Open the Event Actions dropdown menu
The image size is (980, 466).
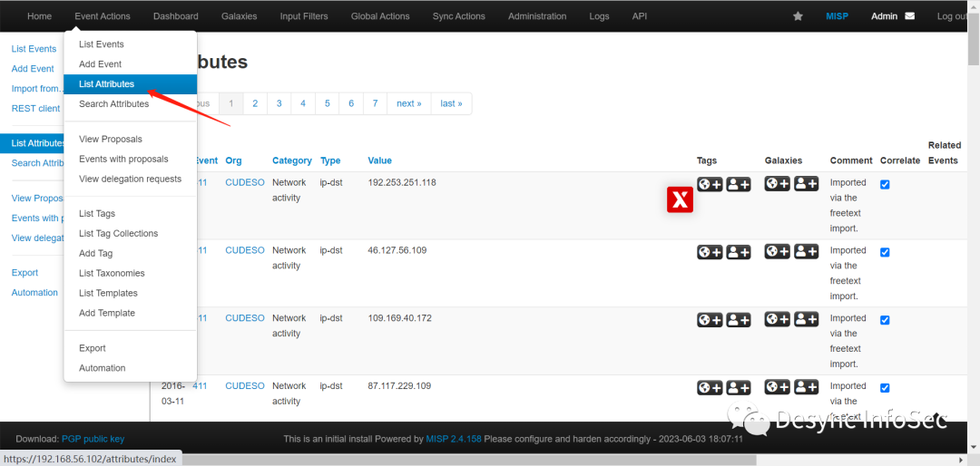pos(103,16)
